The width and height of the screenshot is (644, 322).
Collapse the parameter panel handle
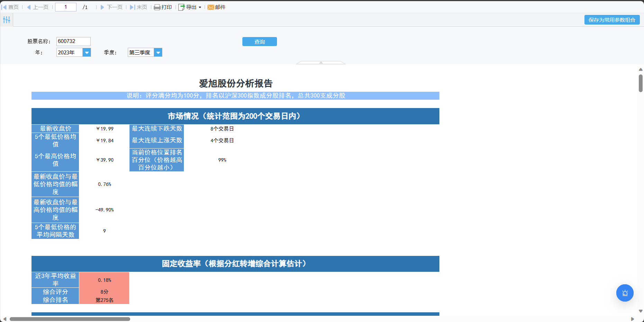[321, 63]
